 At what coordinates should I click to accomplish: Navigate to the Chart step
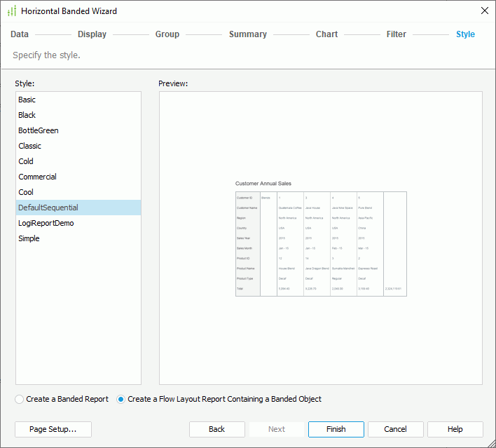click(326, 34)
